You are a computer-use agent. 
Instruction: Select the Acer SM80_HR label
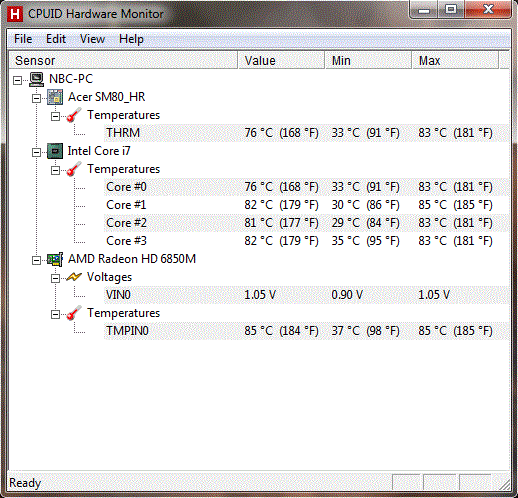coord(107,97)
